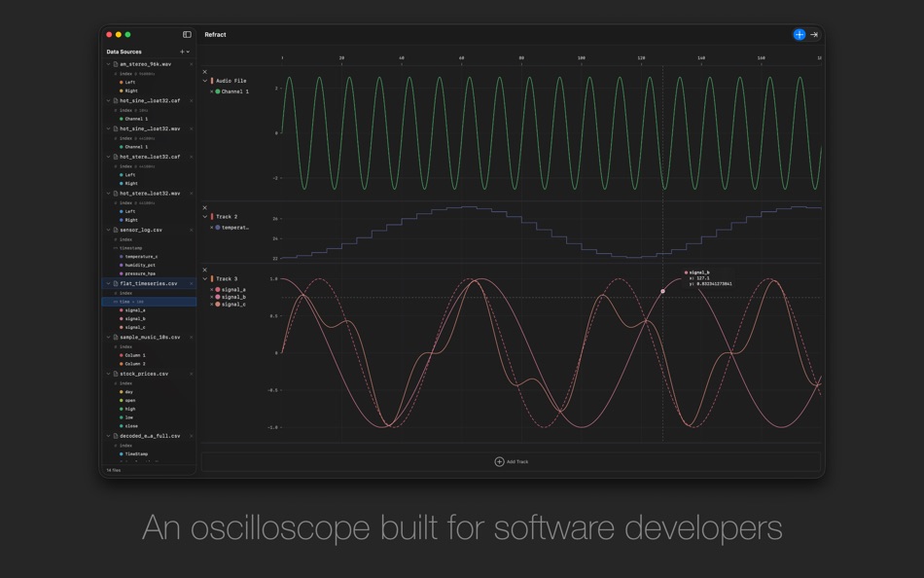Viewport: 924px width, 578px height.
Task: Remove sample_music_10s.csv data source with its X
Action: [191, 338]
